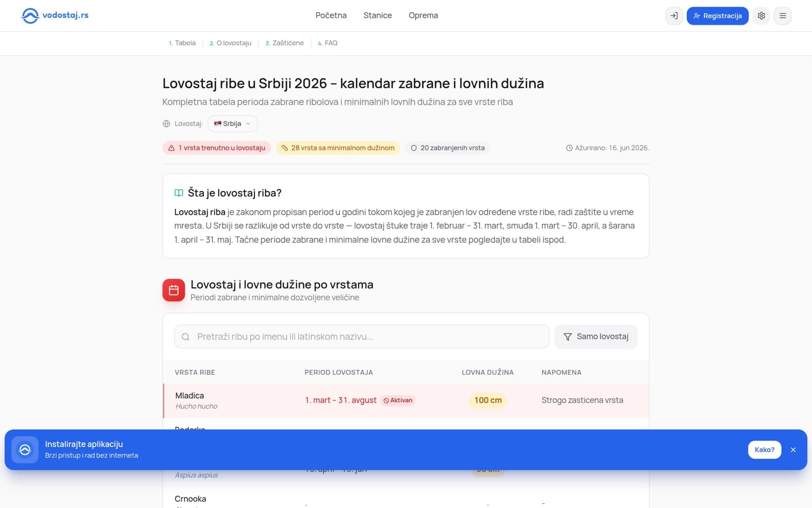
Task: Click the vodostaj.rs logo
Action: 55,16
